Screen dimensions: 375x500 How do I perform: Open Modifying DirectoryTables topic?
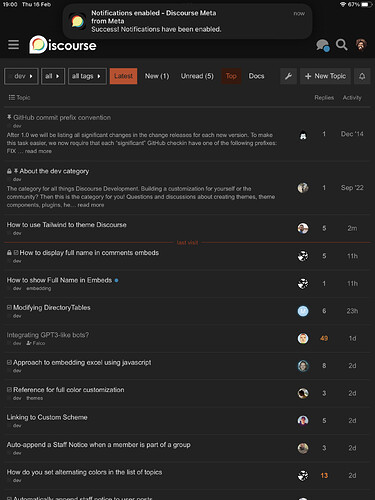click(52, 308)
